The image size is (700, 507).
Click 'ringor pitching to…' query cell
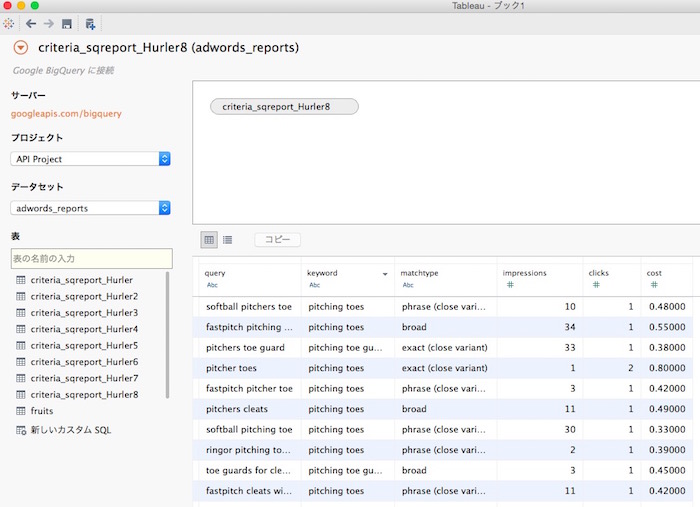[248, 450]
